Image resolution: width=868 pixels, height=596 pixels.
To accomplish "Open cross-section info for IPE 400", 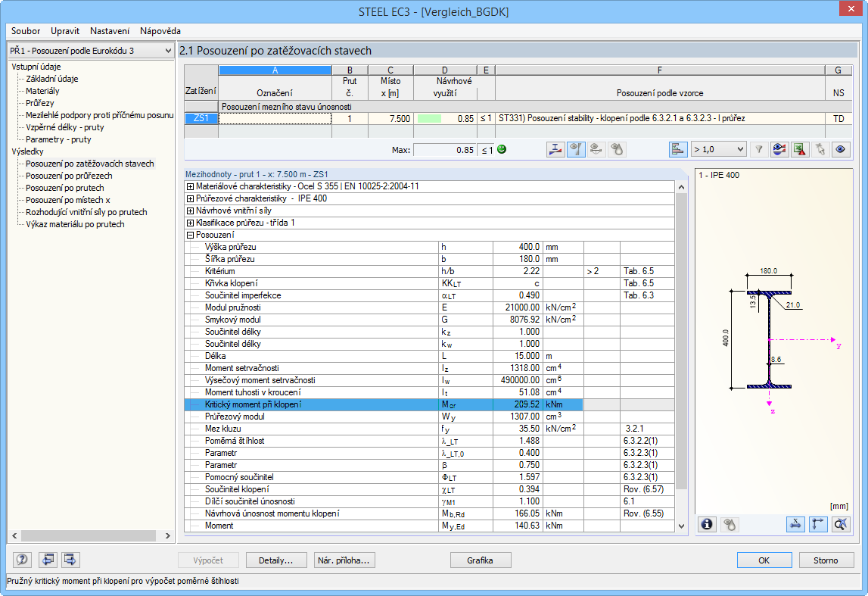I will click(708, 524).
